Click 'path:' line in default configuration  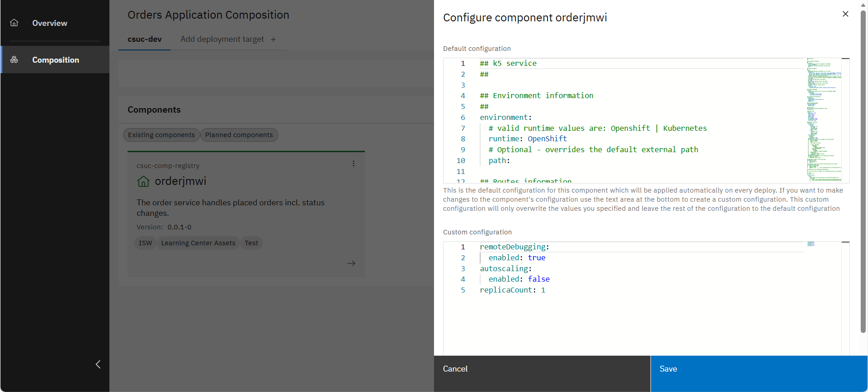tap(499, 160)
